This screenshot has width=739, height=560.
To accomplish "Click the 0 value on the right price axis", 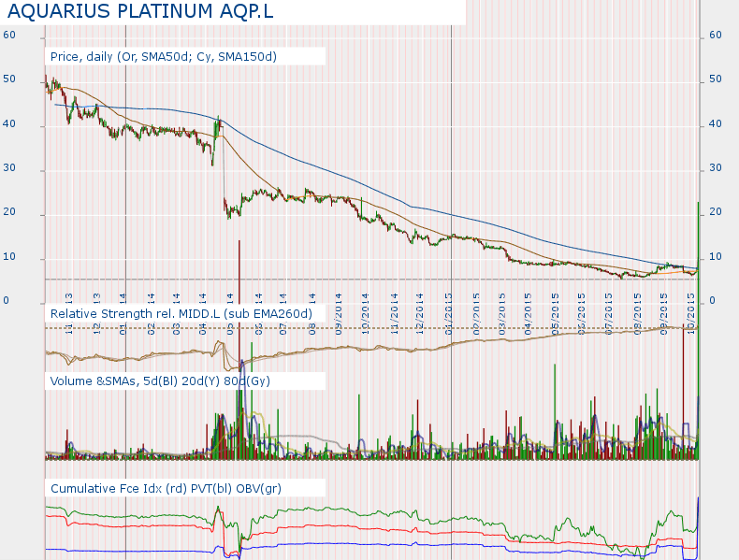I will pos(712,300).
